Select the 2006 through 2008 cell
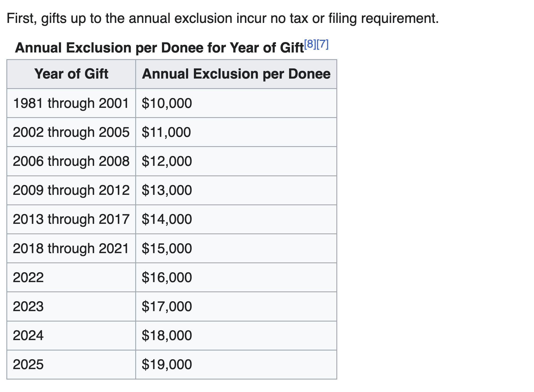This screenshot has width=534, height=392. click(71, 161)
